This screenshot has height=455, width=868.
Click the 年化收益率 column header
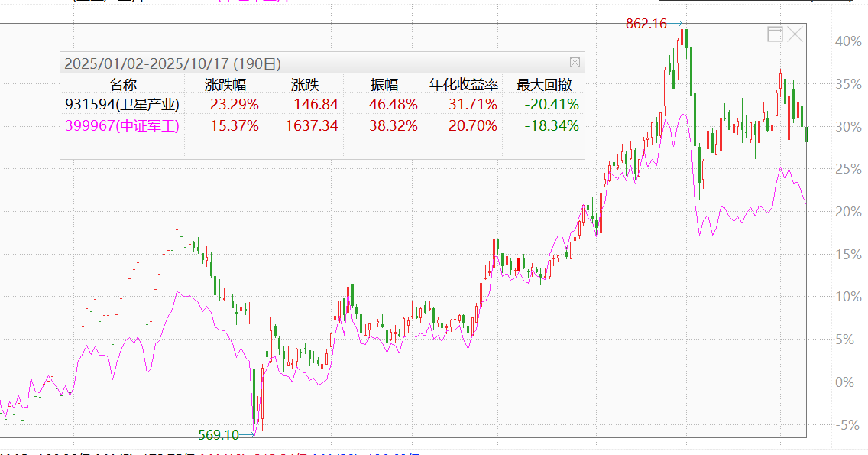pyautogui.click(x=463, y=84)
